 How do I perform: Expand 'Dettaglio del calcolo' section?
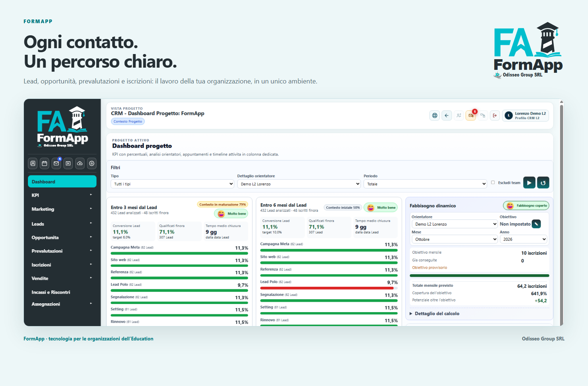click(x=434, y=314)
